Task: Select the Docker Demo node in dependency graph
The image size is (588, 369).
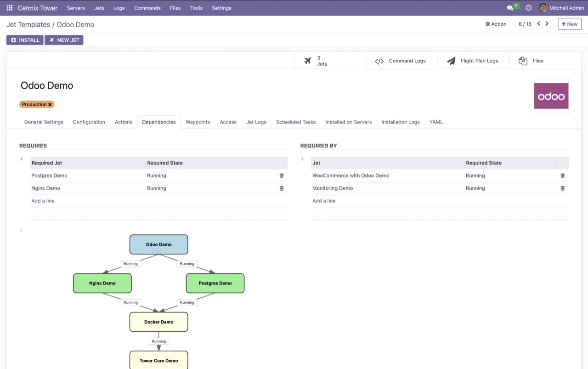Action: pos(158,322)
